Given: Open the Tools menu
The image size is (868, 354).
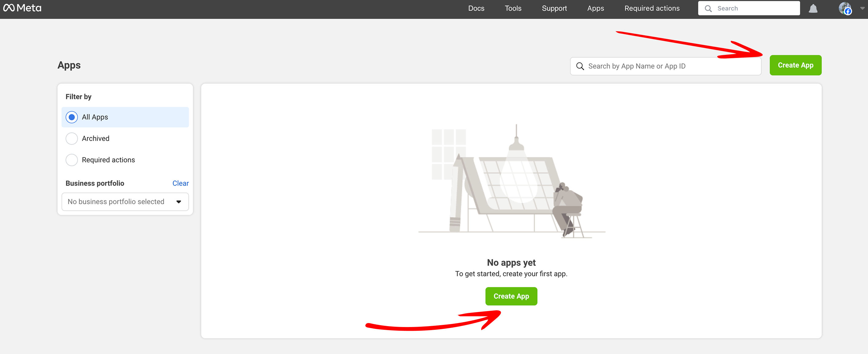Looking at the screenshot, I should [x=513, y=8].
